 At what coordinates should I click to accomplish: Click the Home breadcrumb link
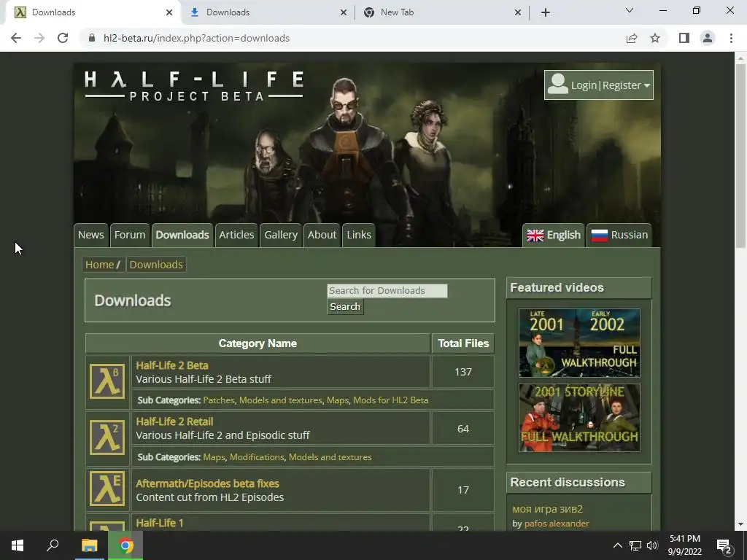99,264
